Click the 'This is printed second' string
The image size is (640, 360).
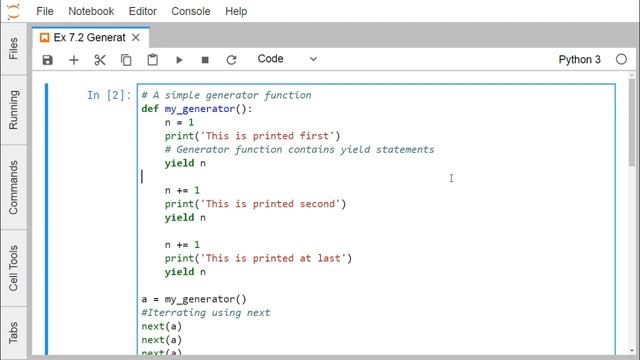pos(271,204)
